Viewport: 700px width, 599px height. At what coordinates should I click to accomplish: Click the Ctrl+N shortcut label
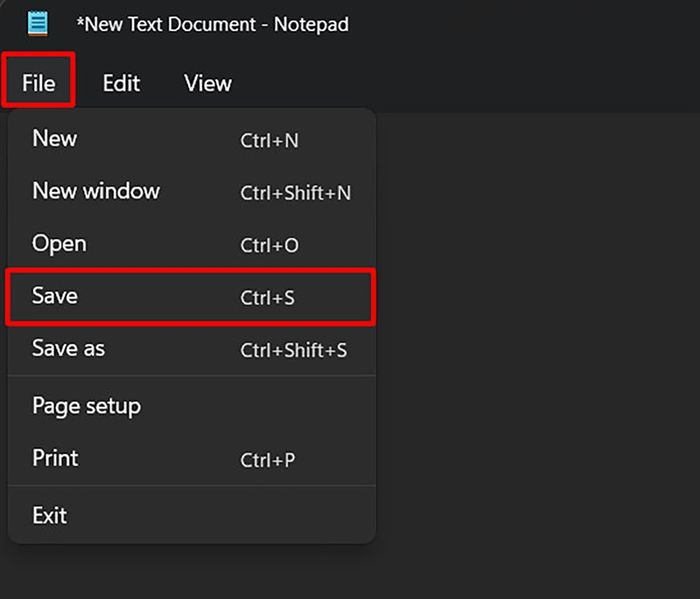point(269,141)
